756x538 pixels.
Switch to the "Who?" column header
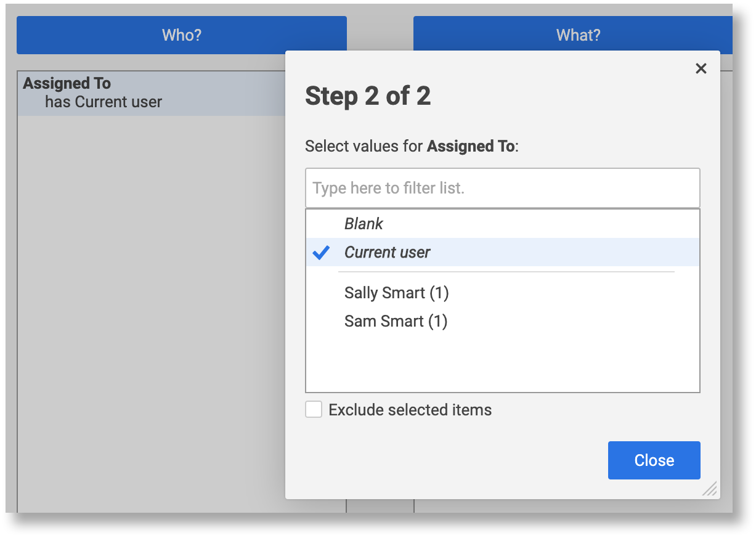pos(182,35)
